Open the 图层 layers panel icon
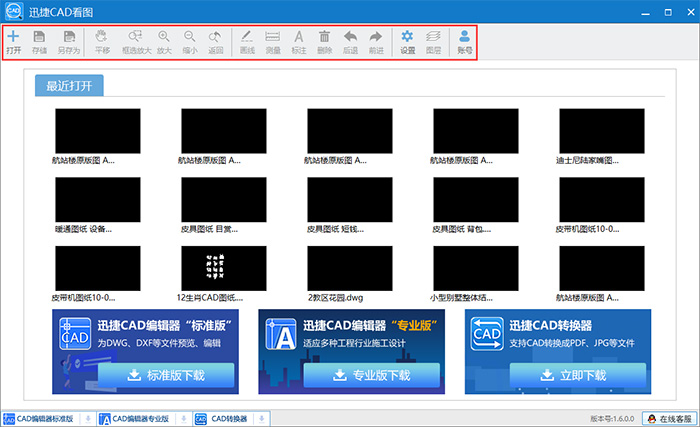The image size is (700, 427). click(433, 36)
